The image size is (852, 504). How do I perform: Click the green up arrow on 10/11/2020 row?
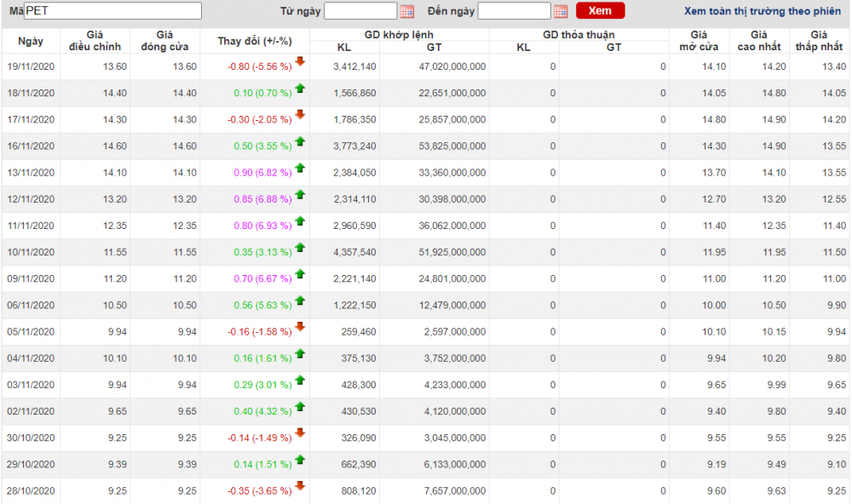(x=300, y=247)
